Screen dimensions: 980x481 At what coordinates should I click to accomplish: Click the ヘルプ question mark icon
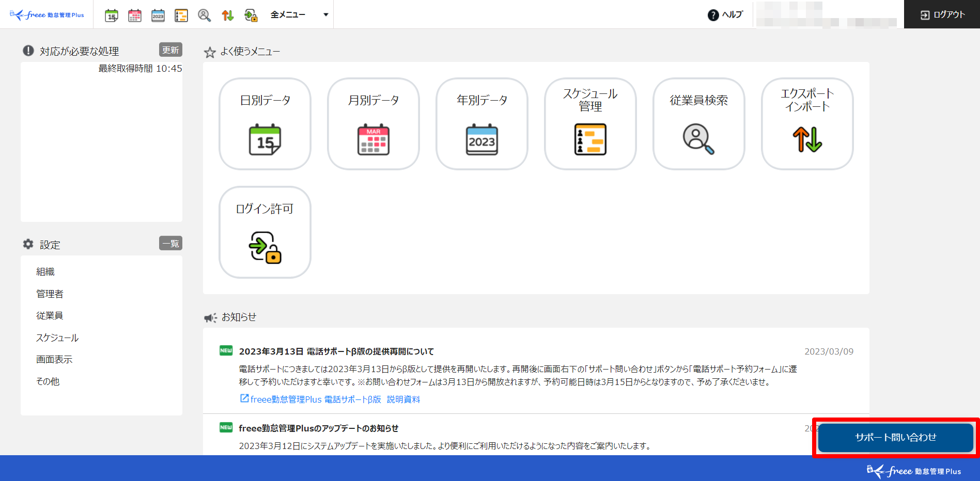(x=712, y=14)
